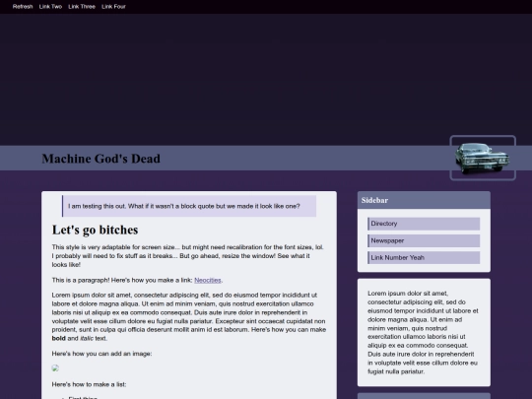Follow the Neocities hyperlink in the paragraph

[208, 280]
